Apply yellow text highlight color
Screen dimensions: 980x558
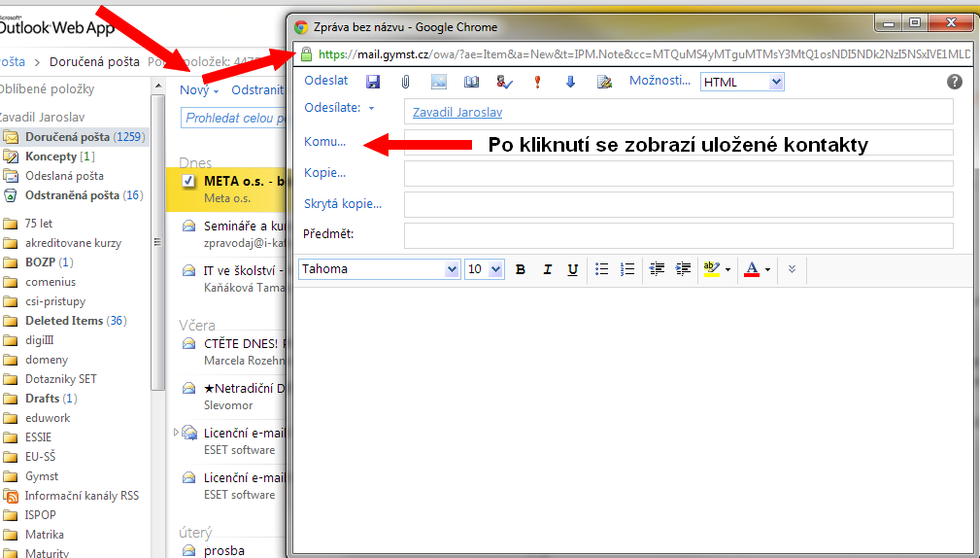click(711, 269)
